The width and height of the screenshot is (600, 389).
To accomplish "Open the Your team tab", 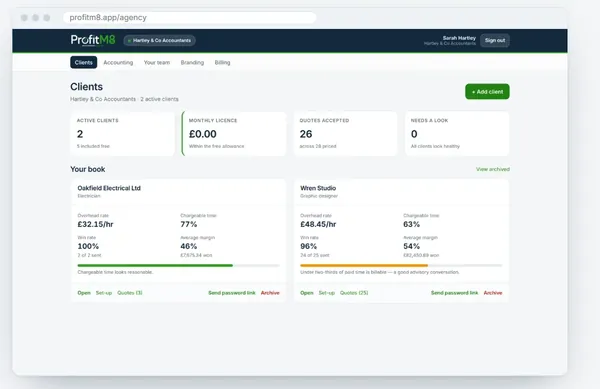I will (x=157, y=62).
